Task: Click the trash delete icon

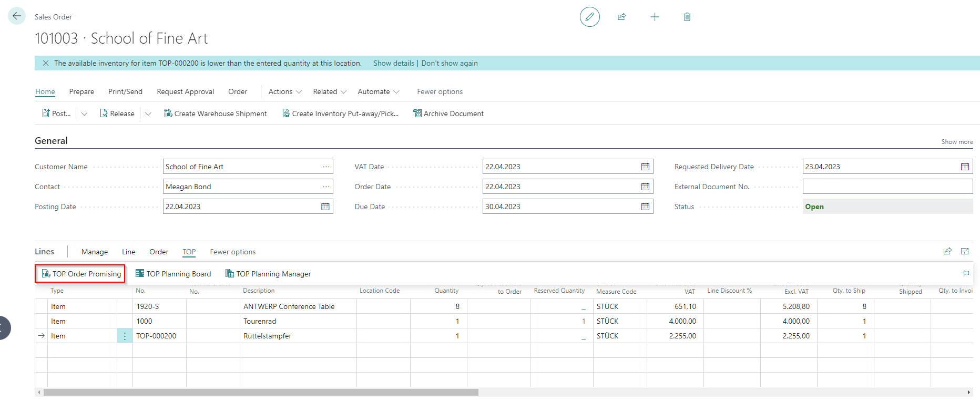Action: tap(687, 17)
